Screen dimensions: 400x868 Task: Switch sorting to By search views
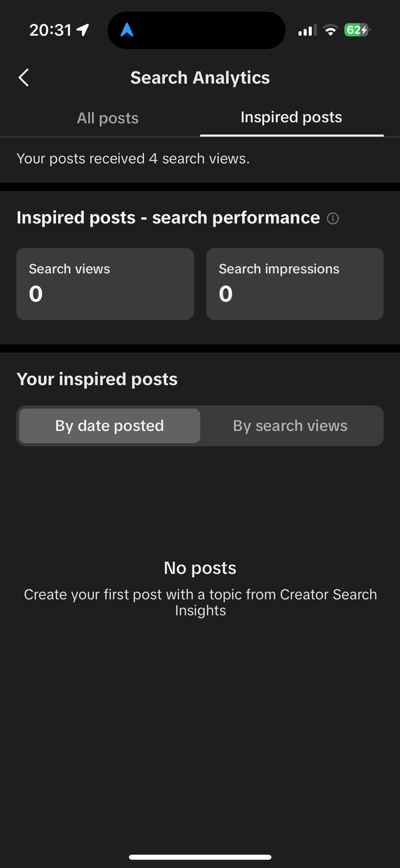291,426
